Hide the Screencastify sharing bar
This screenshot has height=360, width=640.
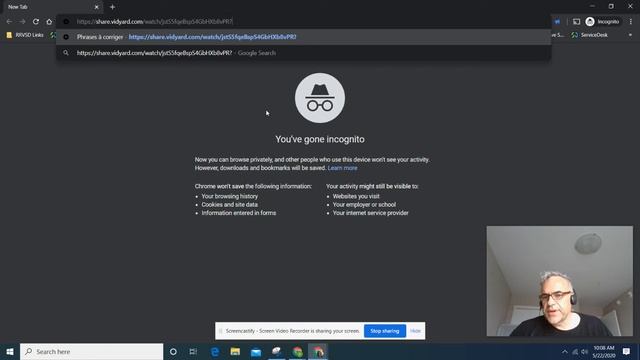coord(415,331)
